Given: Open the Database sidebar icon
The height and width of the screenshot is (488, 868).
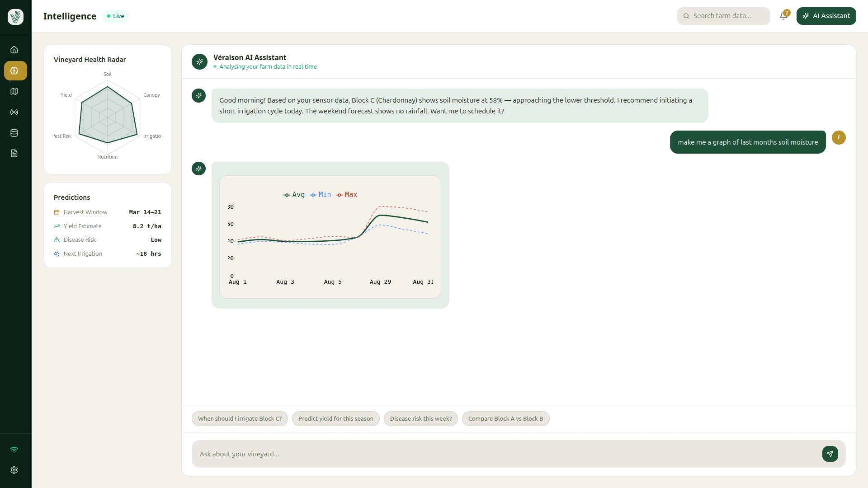Looking at the screenshot, I should point(14,133).
